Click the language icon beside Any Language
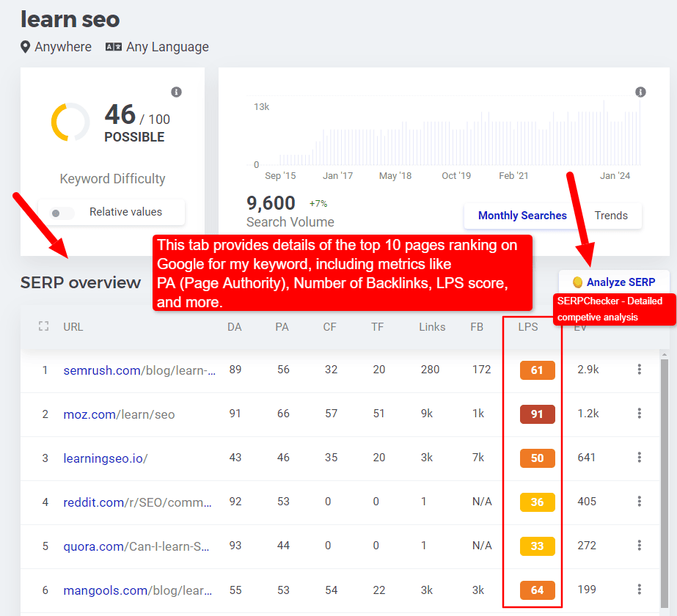Screen dimensions: 677x616 tap(114, 47)
